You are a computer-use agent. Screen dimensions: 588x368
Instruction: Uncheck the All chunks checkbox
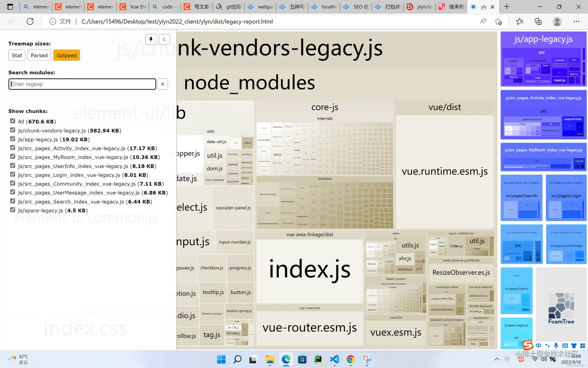click(13, 121)
